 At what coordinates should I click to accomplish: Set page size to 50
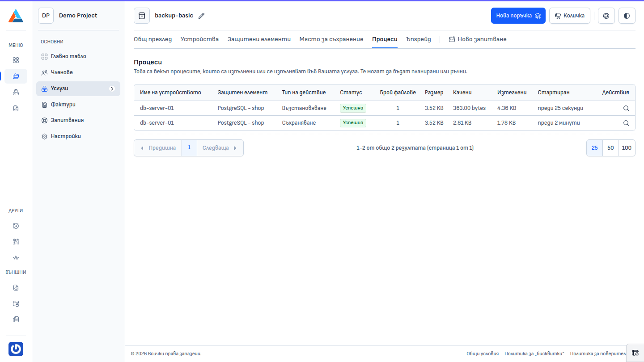(611, 148)
